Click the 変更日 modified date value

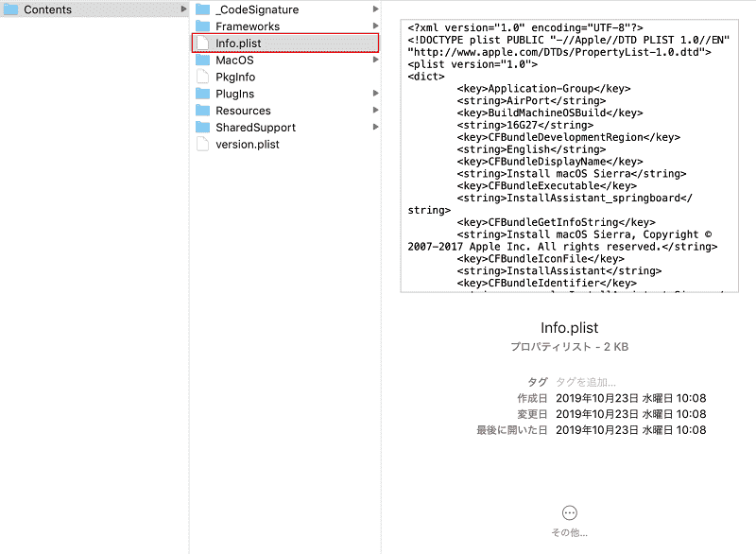(630, 414)
